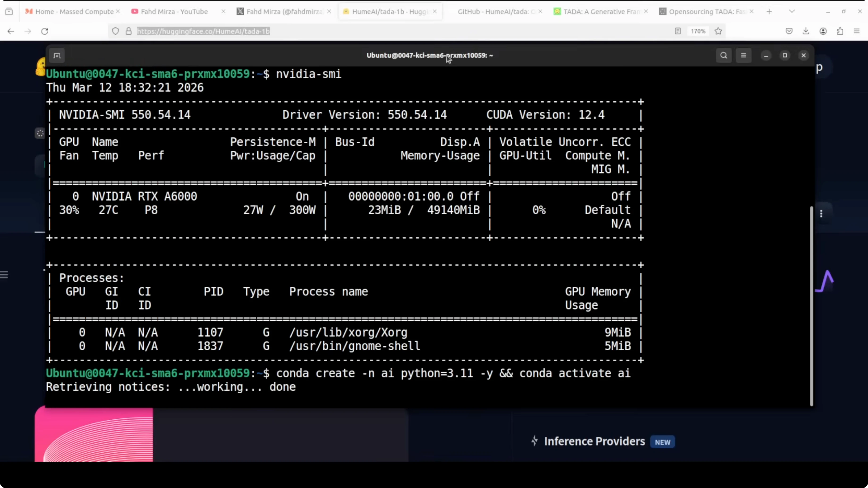Open the Firefox account icon

tap(823, 31)
